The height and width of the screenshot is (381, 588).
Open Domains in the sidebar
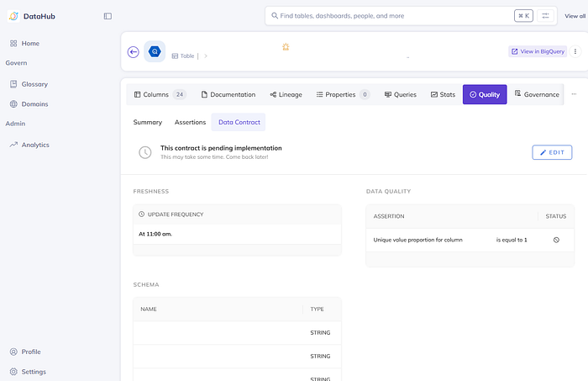point(29,104)
